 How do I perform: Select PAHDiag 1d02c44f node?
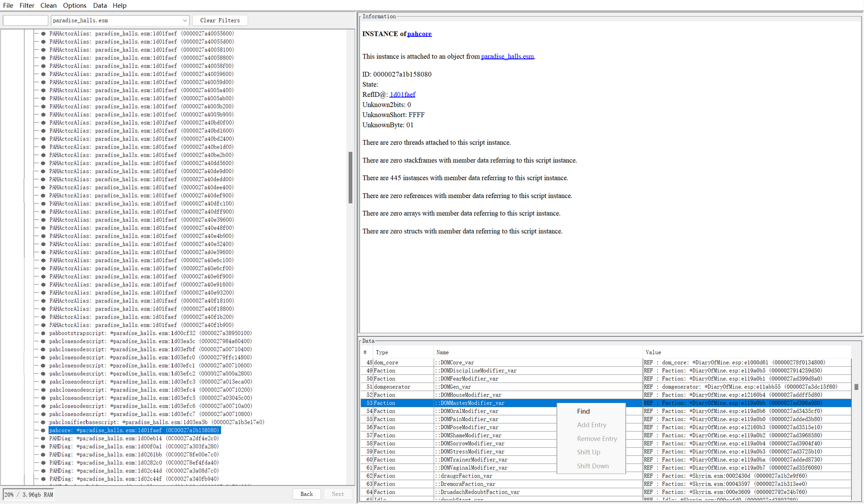tap(134, 479)
